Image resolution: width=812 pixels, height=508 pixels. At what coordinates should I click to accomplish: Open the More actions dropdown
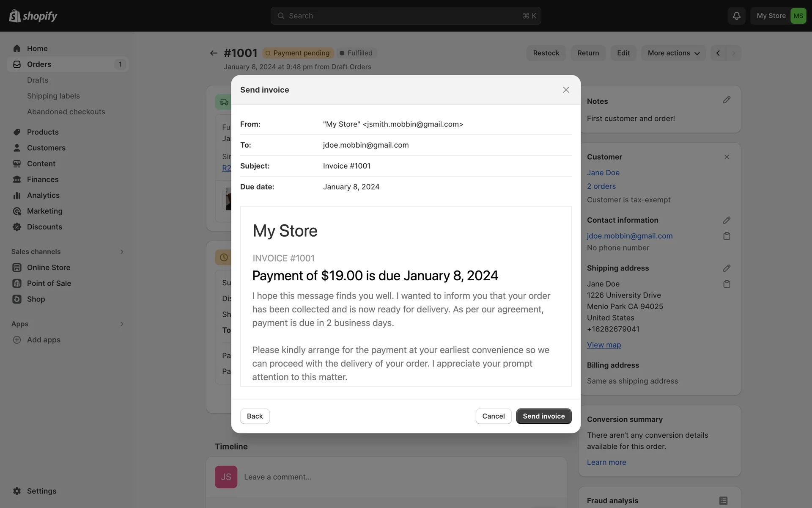673,53
